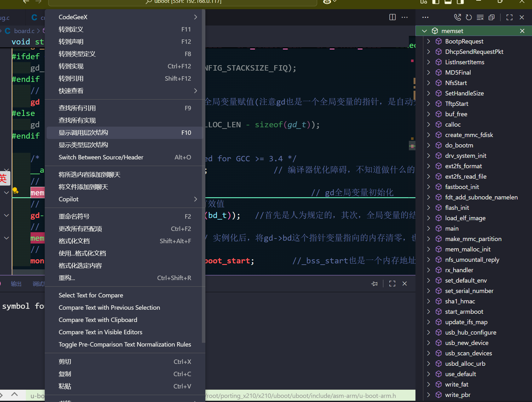
Task: Expand the MD5Final caller node
Action: point(428,72)
